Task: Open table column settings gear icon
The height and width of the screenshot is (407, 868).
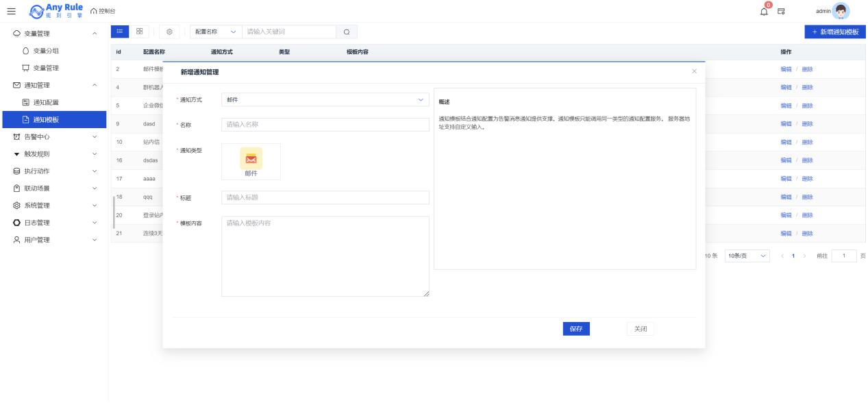Action: tap(169, 32)
